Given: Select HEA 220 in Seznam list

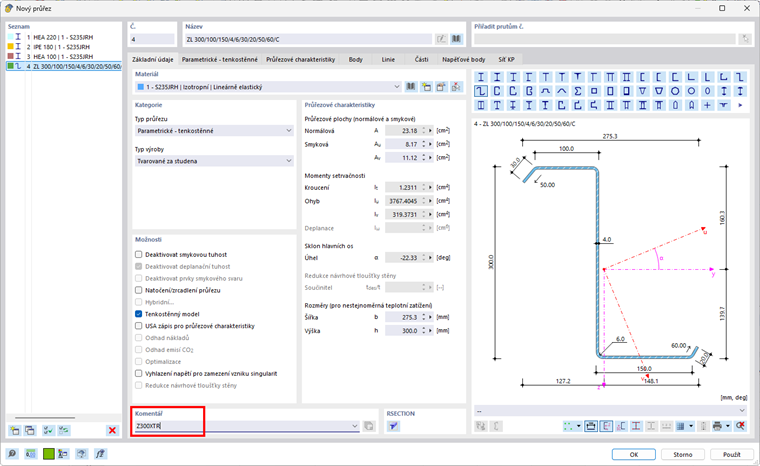Looking at the screenshot, I should click(63, 37).
